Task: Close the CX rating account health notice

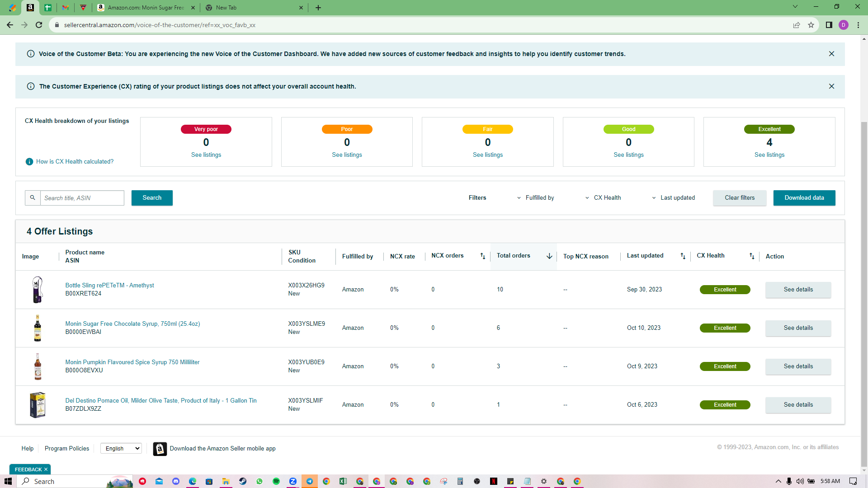Action: click(x=831, y=86)
